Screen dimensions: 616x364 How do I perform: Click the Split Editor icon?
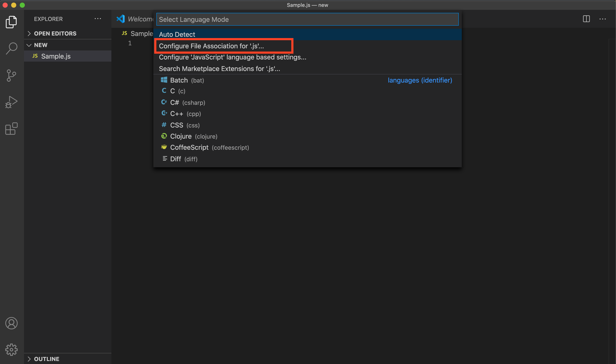point(586,19)
